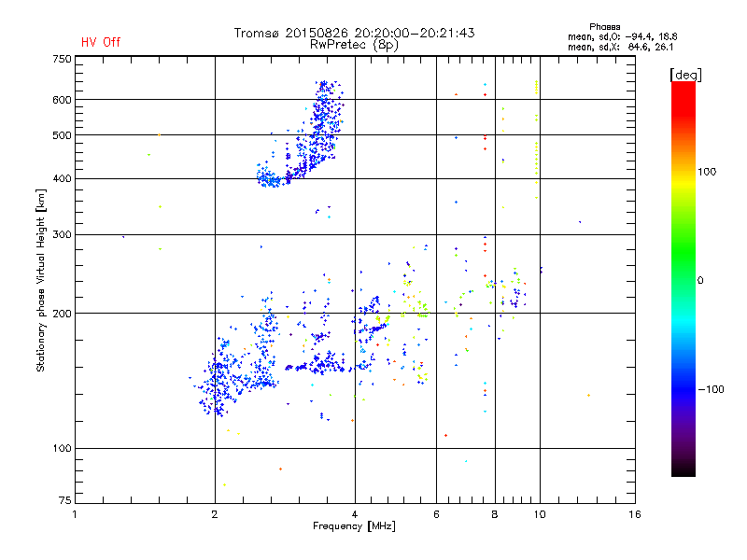Click x-axis tick label '8'
The width and height of the screenshot is (747, 560).
point(495,514)
